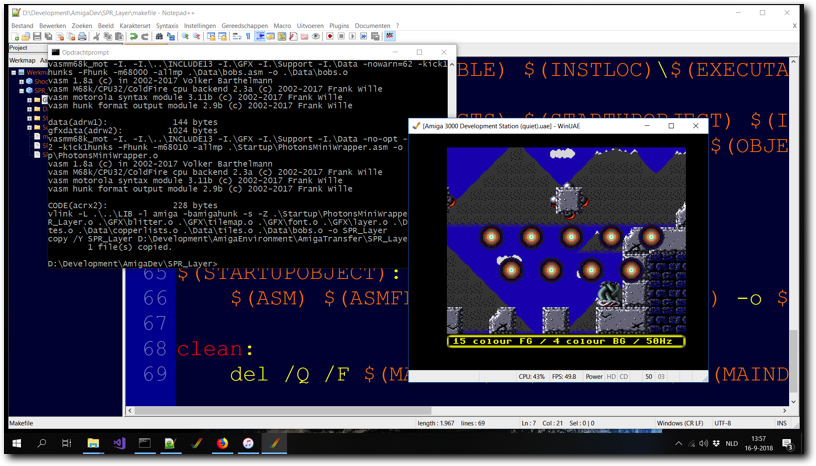Click the Redo arrow icon
The height and width of the screenshot is (466, 816).
145,36
